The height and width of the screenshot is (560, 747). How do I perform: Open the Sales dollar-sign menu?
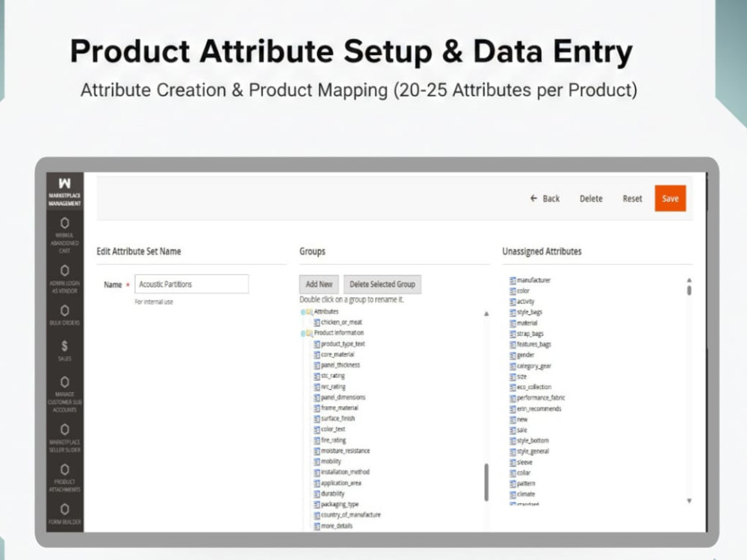[65, 350]
